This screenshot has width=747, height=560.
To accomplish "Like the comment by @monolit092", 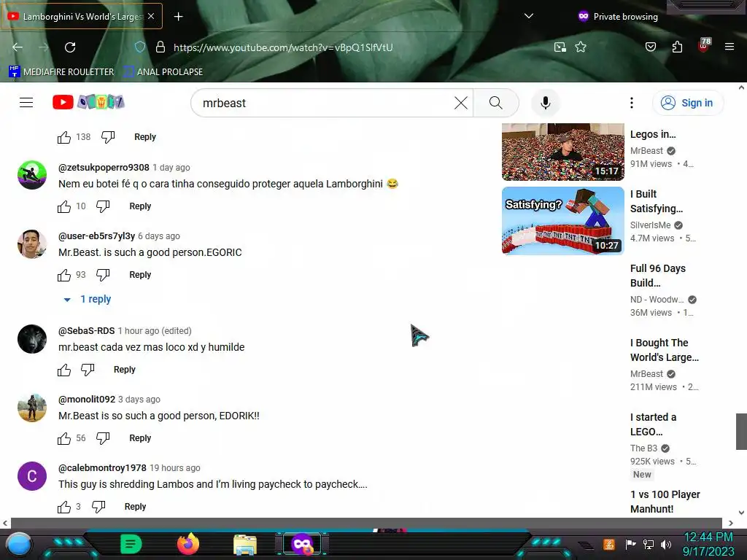I will [x=64, y=438].
